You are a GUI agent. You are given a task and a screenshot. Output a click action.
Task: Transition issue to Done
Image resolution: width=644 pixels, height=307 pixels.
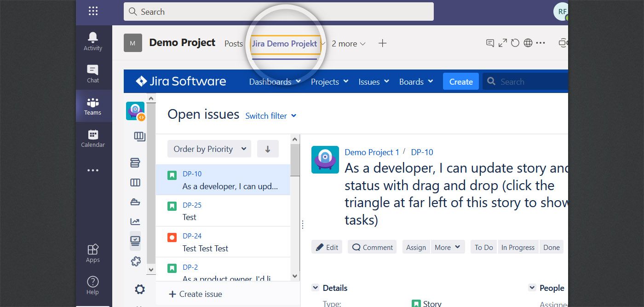tap(552, 247)
